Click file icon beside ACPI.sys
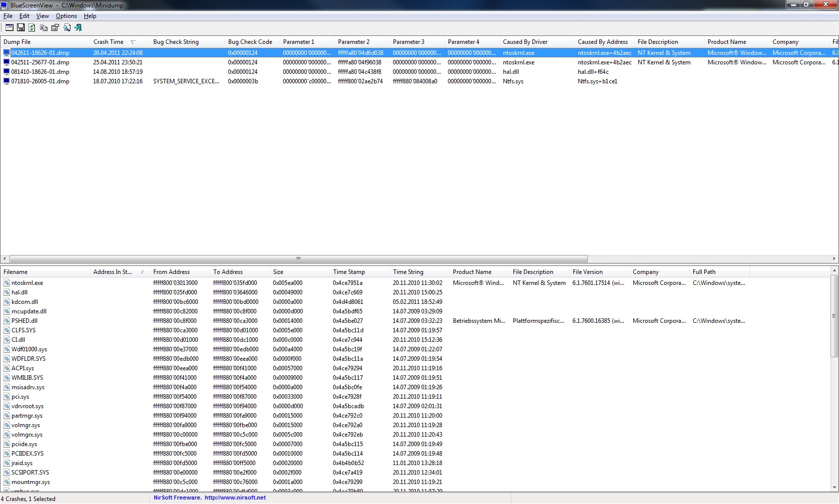 coord(7,368)
